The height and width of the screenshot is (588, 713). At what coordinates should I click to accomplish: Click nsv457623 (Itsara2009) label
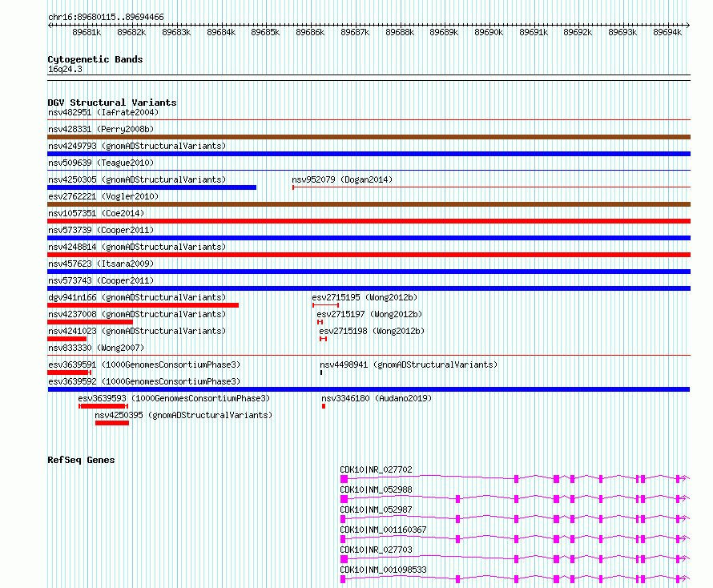(x=101, y=264)
